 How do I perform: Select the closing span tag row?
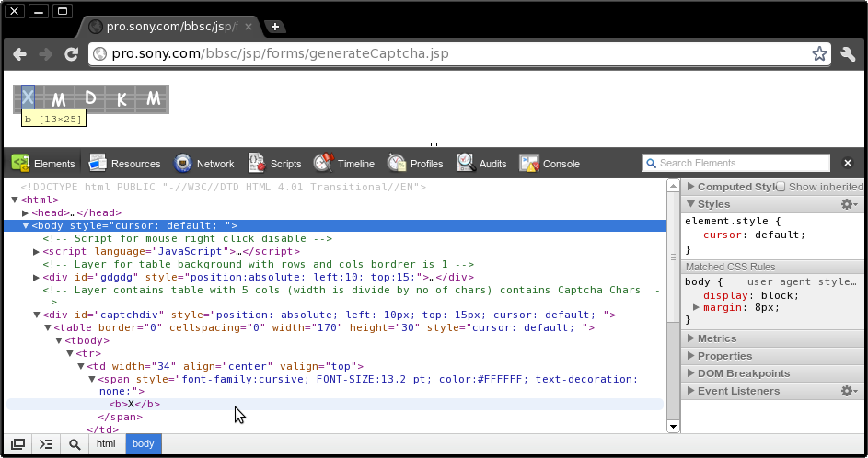(x=121, y=417)
